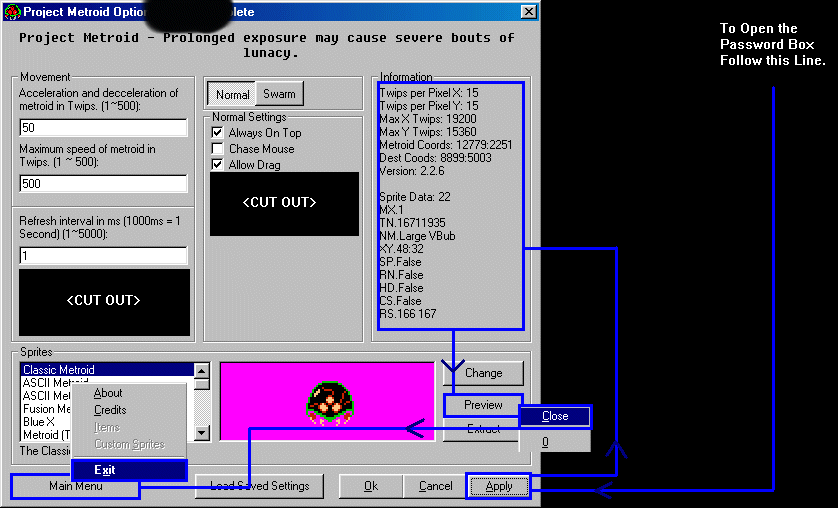Close the Project Metroid Options window
The width and height of the screenshot is (838, 508).
pos(529,12)
